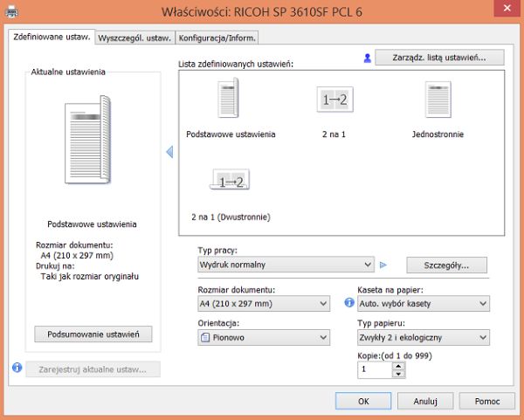
Task: Decrease copies with the down arrow
Action: 398,374
